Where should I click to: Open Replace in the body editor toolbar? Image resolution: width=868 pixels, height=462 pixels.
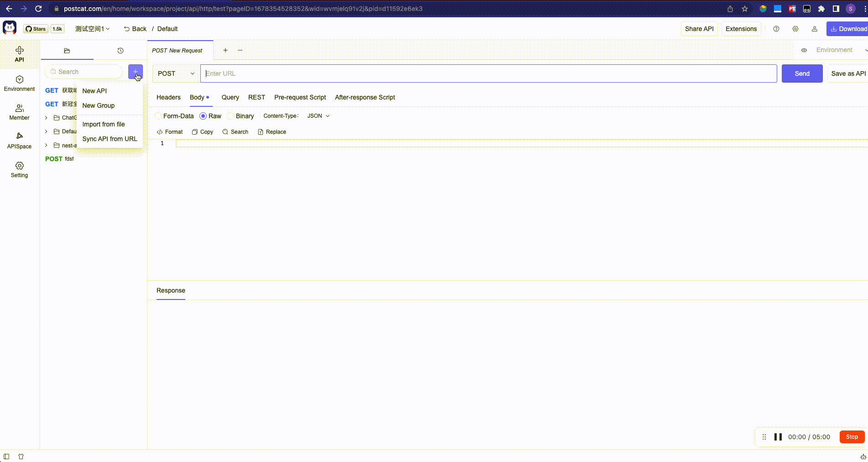point(272,131)
